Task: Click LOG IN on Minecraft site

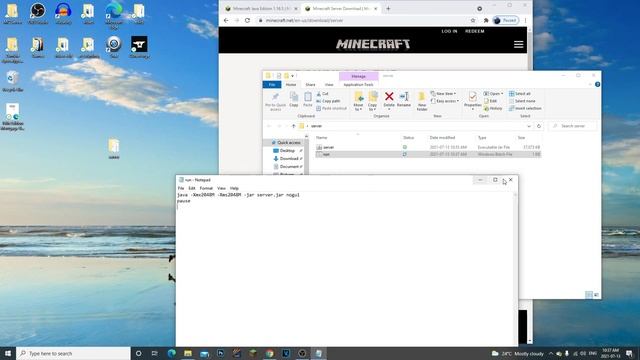Action: pos(449,31)
